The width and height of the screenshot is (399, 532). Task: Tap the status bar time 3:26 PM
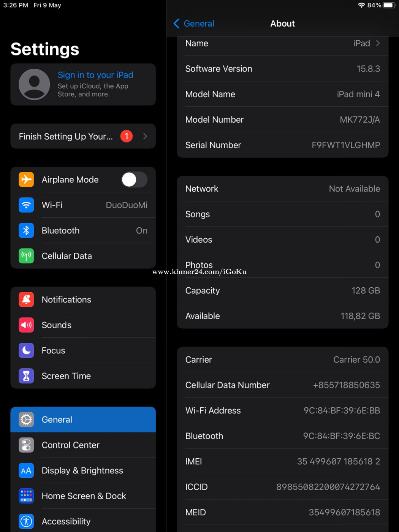pyautogui.click(x=16, y=5)
